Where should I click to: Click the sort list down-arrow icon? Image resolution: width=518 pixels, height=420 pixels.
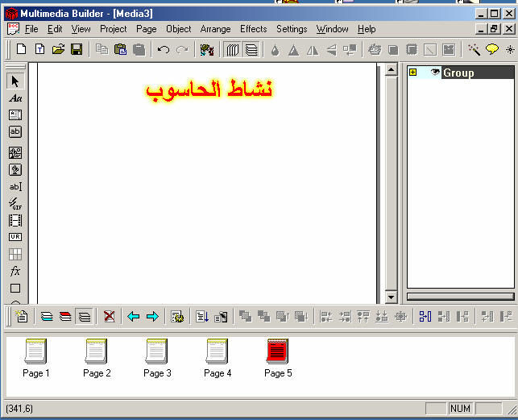[x=202, y=317]
